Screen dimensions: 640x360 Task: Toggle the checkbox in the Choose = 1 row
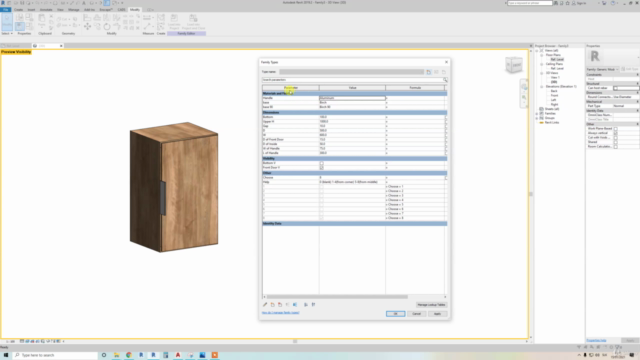point(322,187)
